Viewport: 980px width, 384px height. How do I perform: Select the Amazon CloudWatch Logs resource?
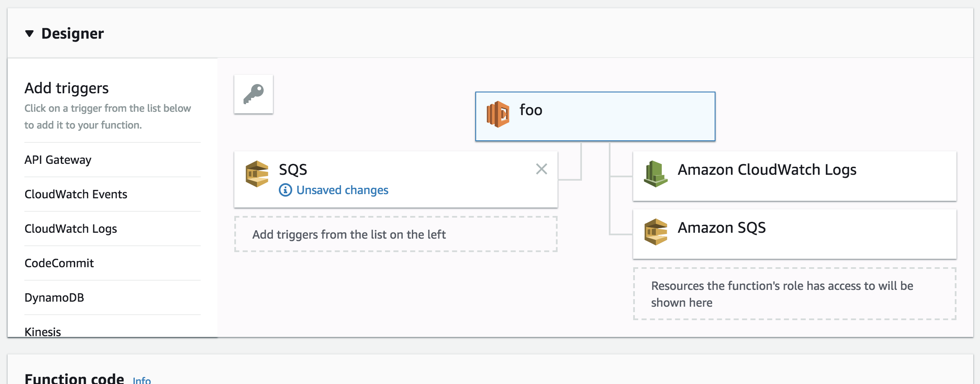794,176
